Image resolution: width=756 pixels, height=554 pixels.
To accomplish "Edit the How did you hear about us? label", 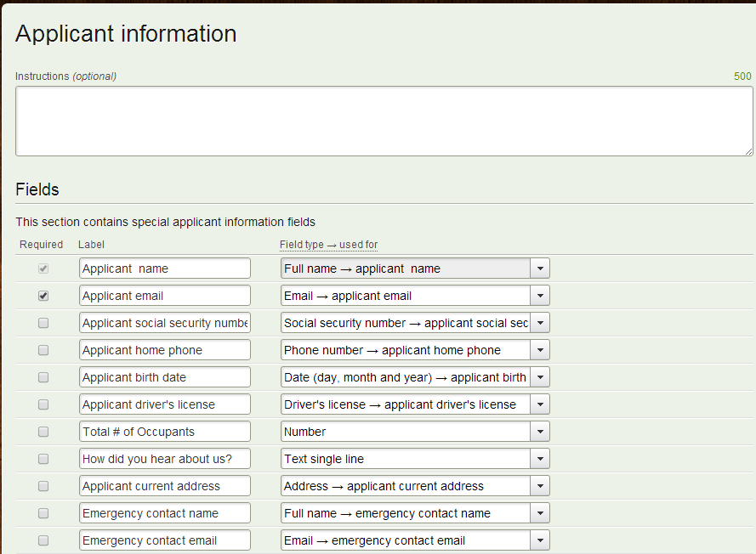I will coord(165,459).
